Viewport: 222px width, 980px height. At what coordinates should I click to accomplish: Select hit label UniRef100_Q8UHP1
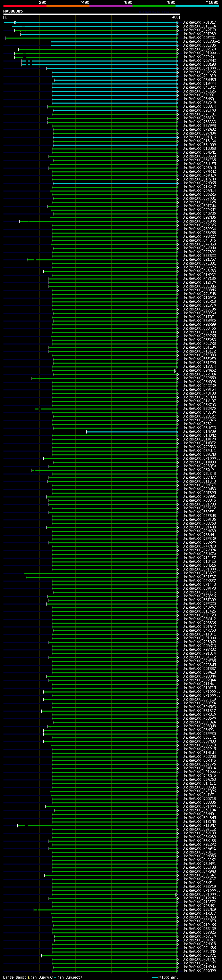[x=199, y=864]
